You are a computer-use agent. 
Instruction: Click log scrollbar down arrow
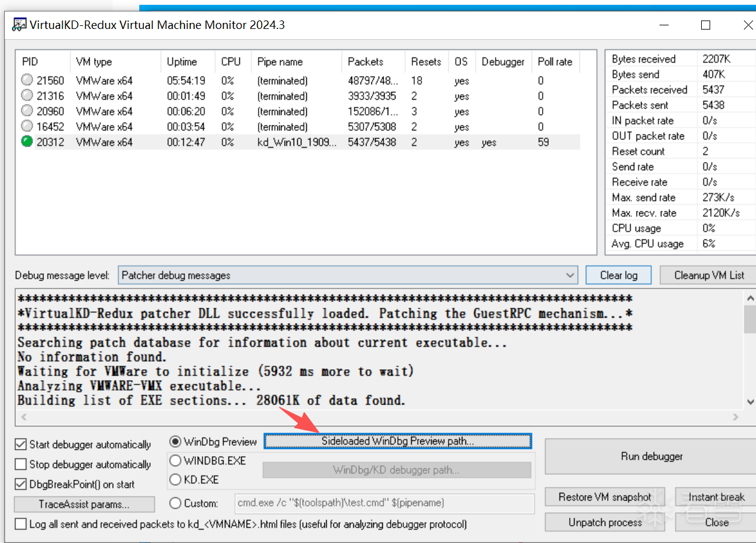pyautogui.click(x=750, y=402)
